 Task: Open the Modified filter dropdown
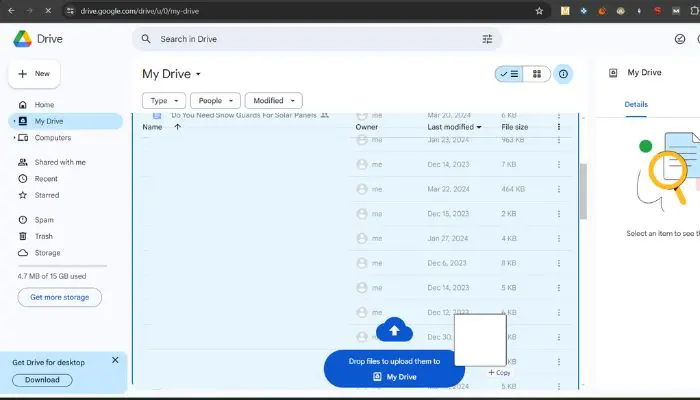[274, 100]
